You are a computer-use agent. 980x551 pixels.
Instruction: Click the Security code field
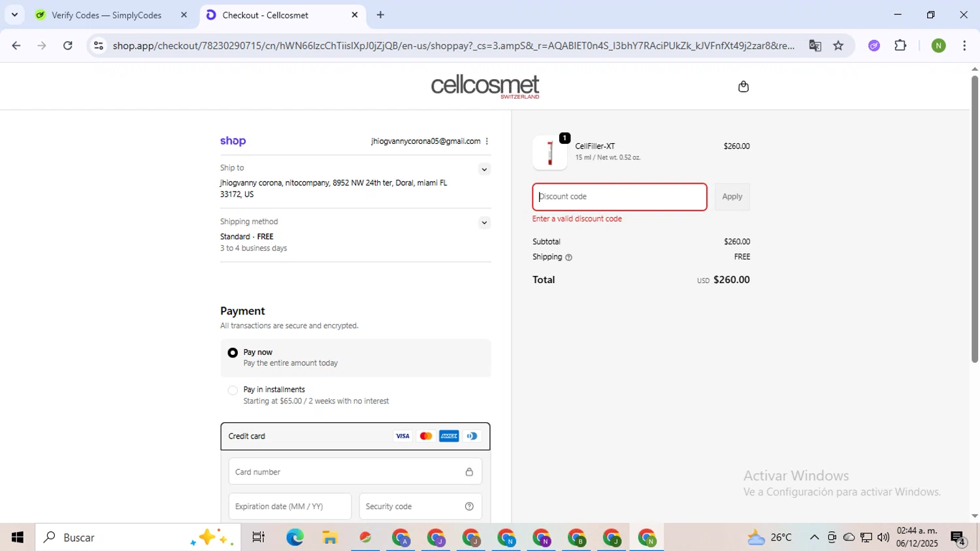[420, 507]
